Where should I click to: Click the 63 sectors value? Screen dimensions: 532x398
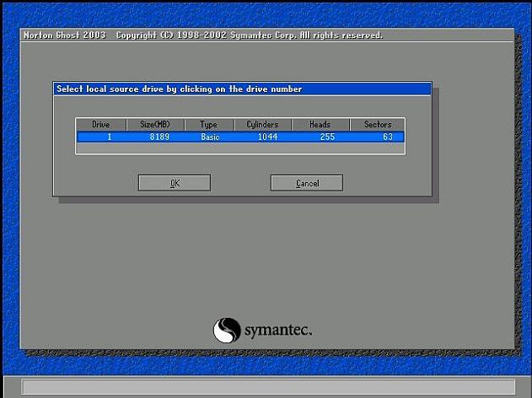(388, 137)
